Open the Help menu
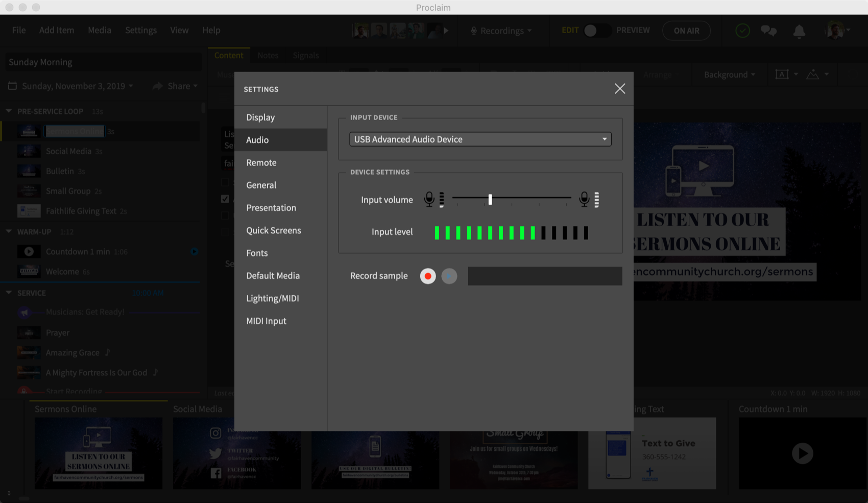The height and width of the screenshot is (503, 868). [211, 30]
